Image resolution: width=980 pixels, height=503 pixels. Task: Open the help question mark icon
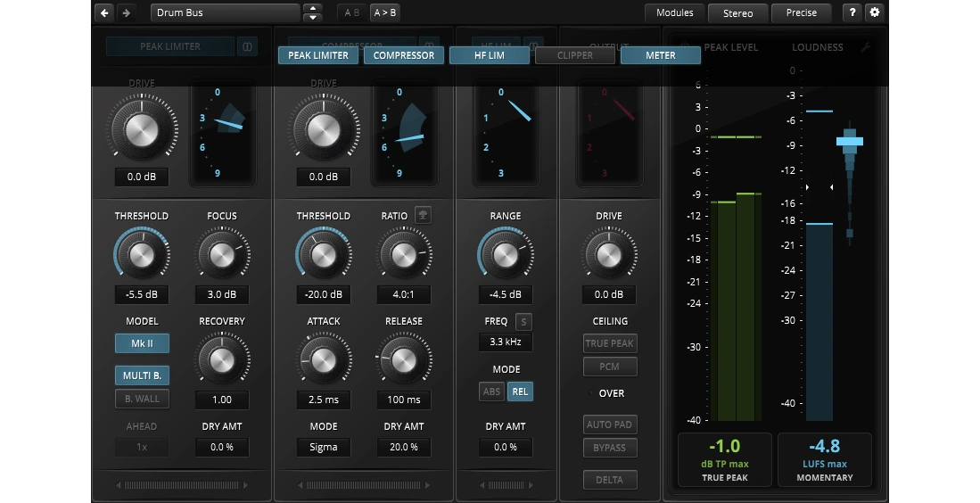coord(852,12)
